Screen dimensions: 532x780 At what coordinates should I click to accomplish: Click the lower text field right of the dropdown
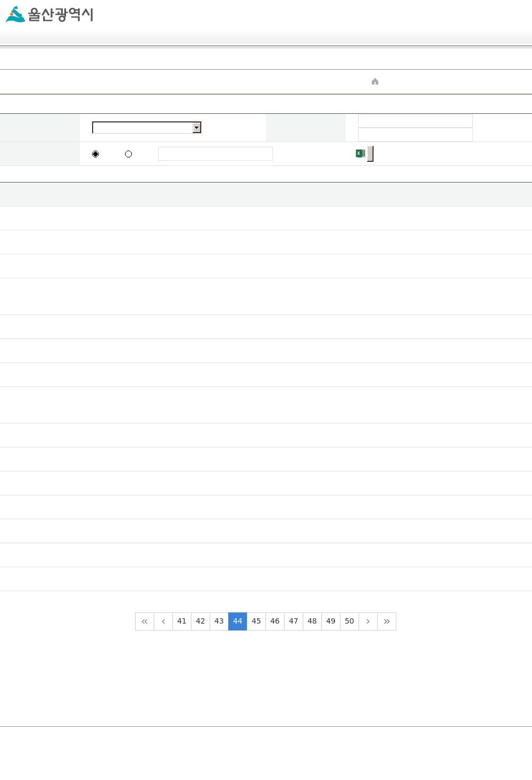pos(415,135)
